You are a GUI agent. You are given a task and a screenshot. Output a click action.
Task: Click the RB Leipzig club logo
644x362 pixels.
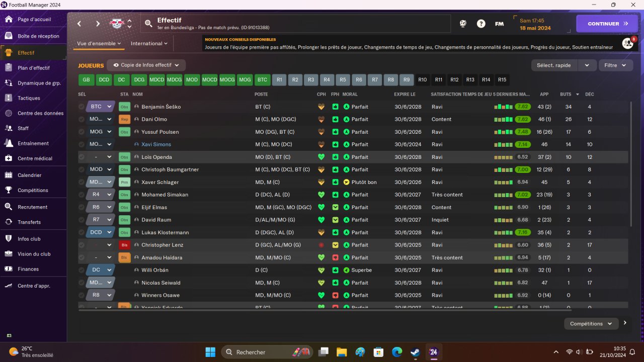[x=117, y=24]
